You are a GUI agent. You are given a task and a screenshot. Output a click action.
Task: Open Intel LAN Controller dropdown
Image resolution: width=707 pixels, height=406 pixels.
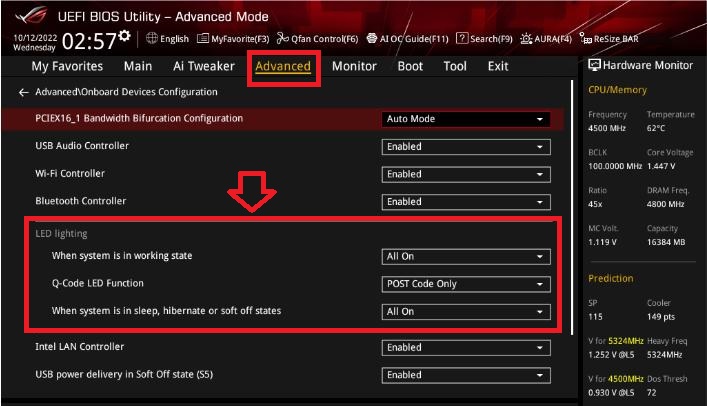coord(466,347)
